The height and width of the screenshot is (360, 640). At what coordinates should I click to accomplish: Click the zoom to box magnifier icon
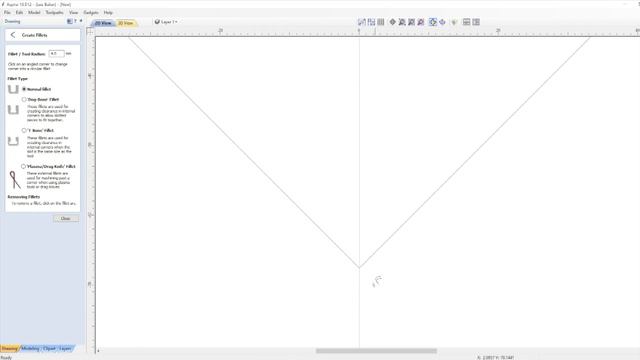point(411,22)
